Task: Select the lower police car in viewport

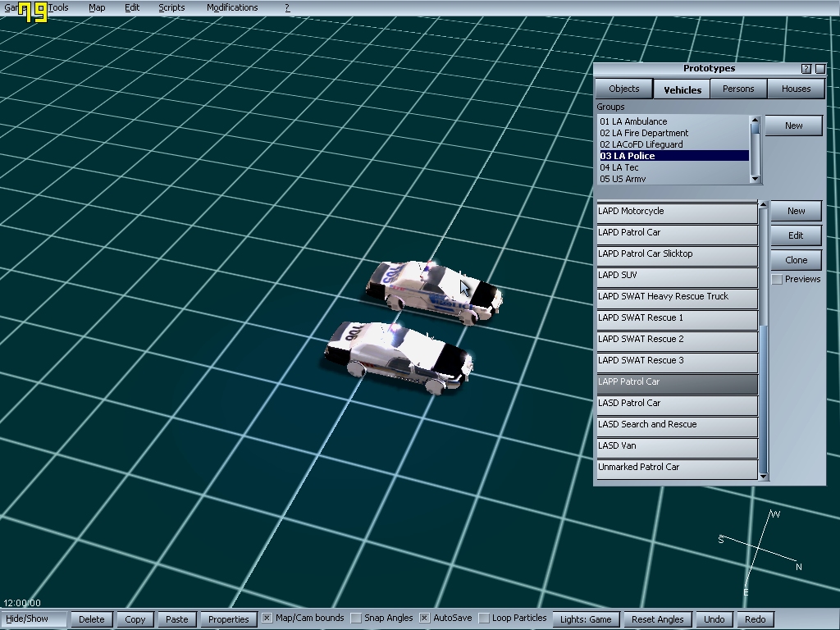Action: pyautogui.click(x=399, y=358)
